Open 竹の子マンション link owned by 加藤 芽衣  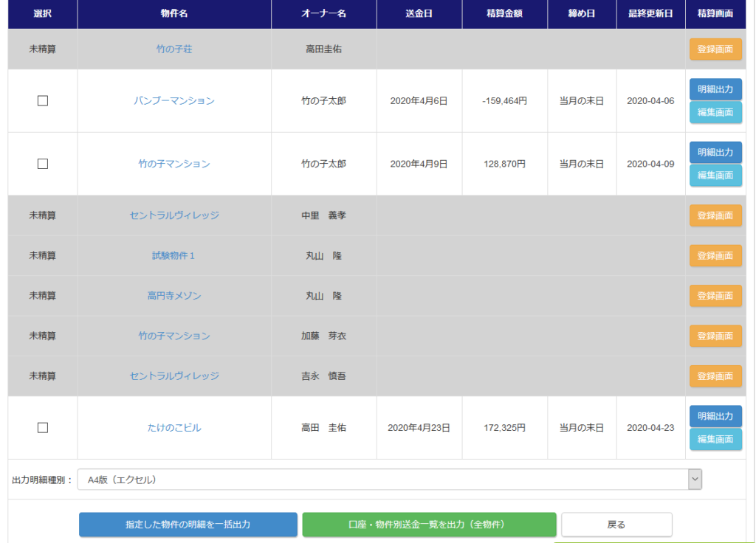(174, 336)
